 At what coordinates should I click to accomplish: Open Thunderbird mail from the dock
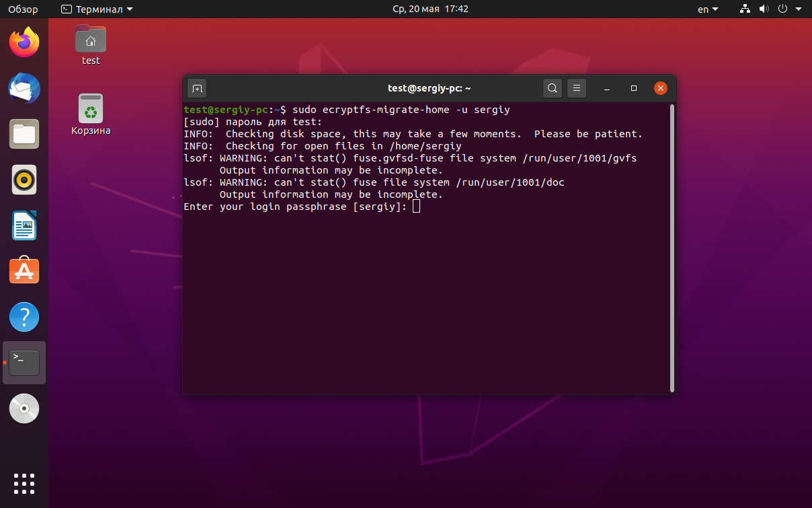point(24,88)
